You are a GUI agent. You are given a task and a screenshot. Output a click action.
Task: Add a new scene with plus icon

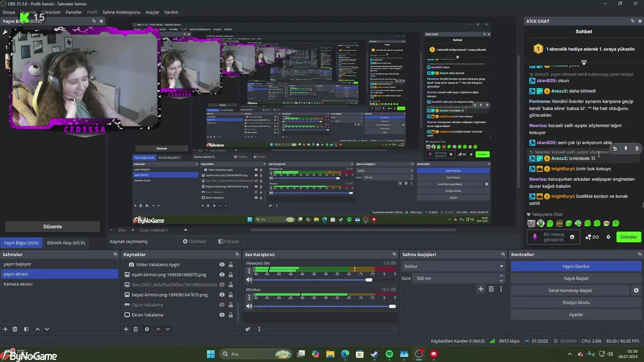6,329
